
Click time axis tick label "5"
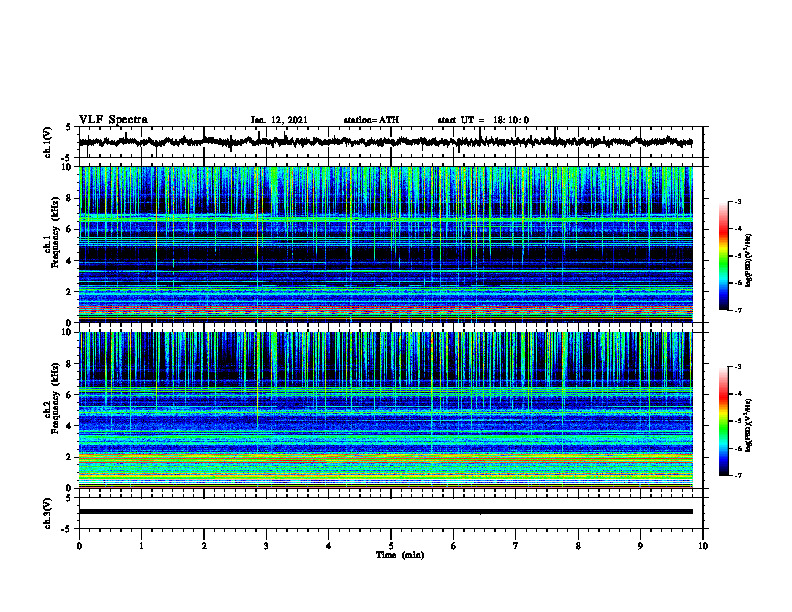click(x=391, y=546)
